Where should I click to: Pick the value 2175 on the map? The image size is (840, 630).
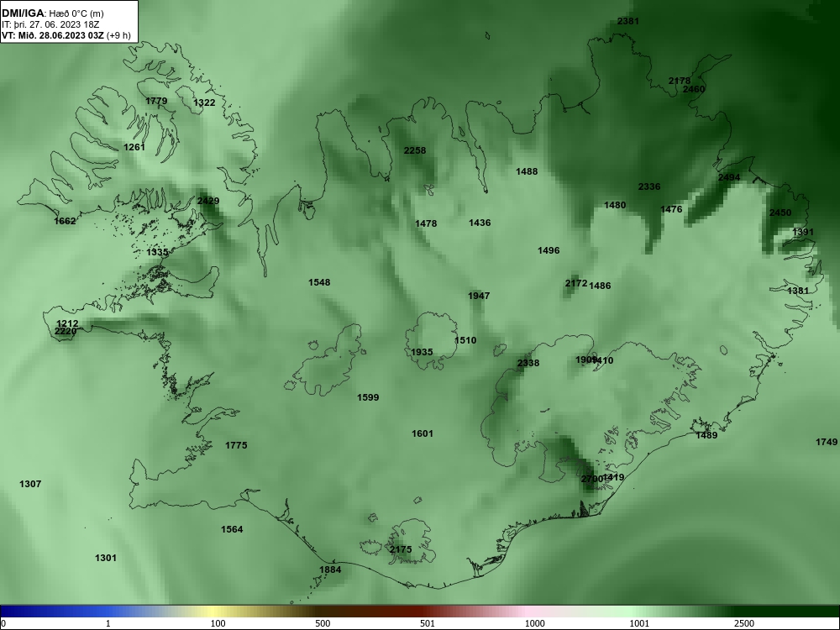(401, 549)
